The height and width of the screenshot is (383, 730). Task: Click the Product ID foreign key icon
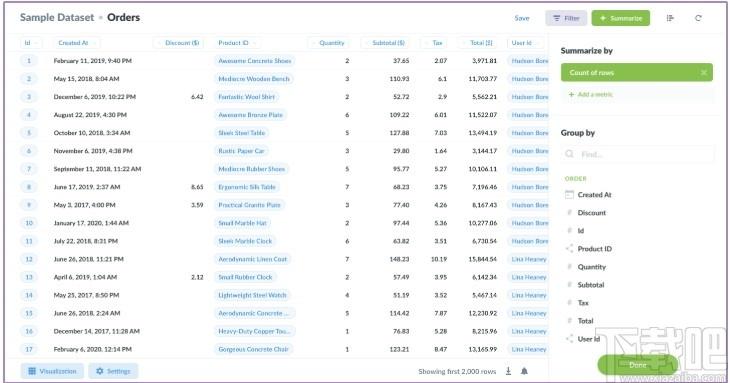569,249
